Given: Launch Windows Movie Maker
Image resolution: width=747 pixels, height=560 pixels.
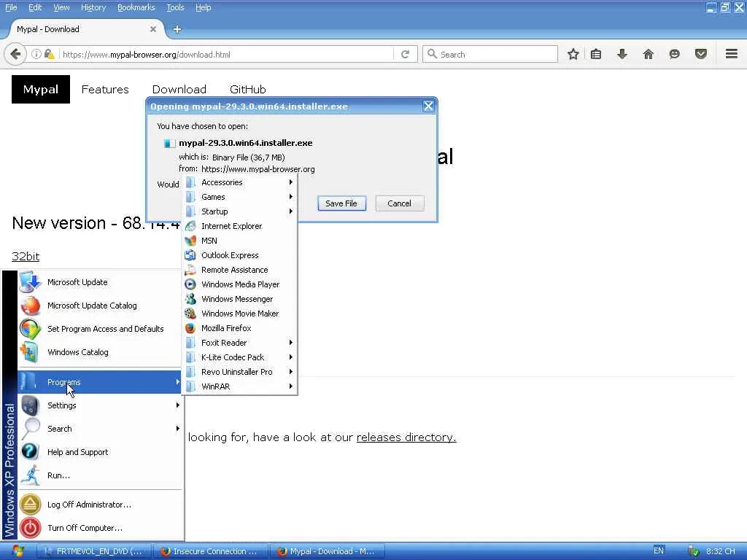Looking at the screenshot, I should pos(239,314).
